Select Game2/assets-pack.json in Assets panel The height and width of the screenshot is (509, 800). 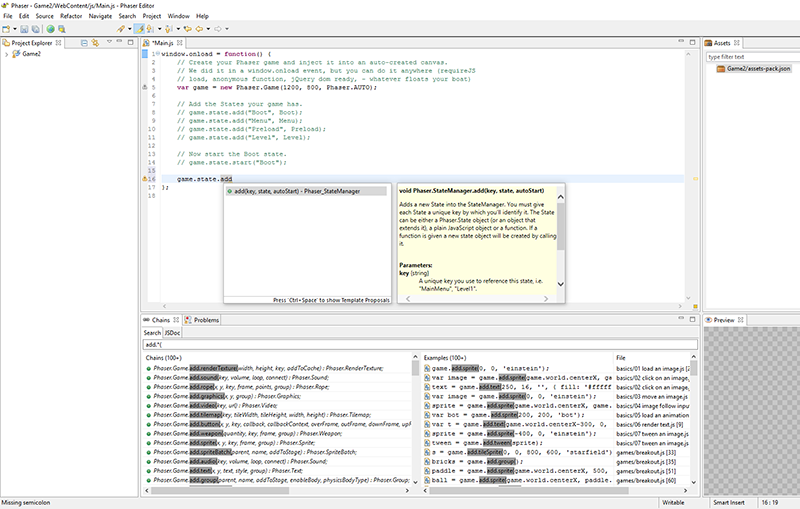point(757,68)
